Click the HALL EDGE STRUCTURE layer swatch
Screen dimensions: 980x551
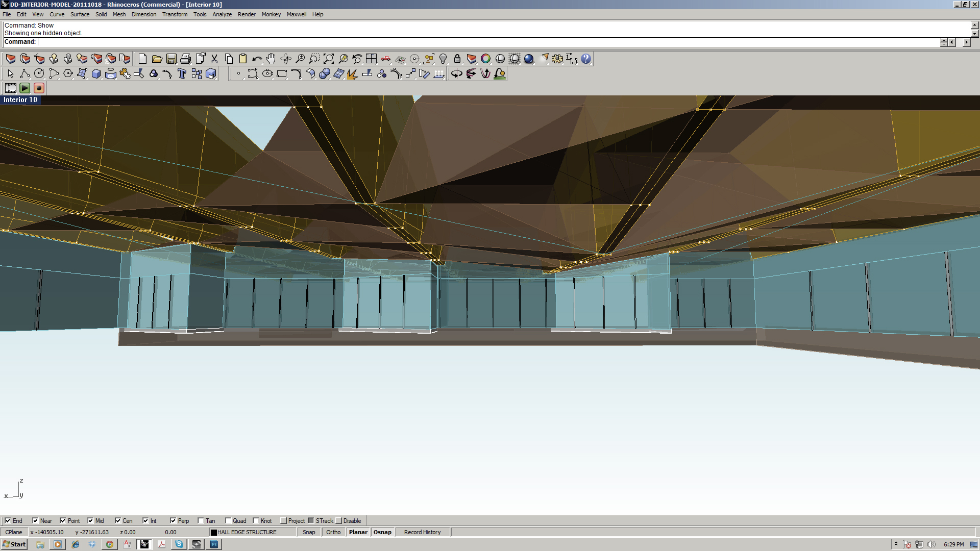pyautogui.click(x=214, y=532)
